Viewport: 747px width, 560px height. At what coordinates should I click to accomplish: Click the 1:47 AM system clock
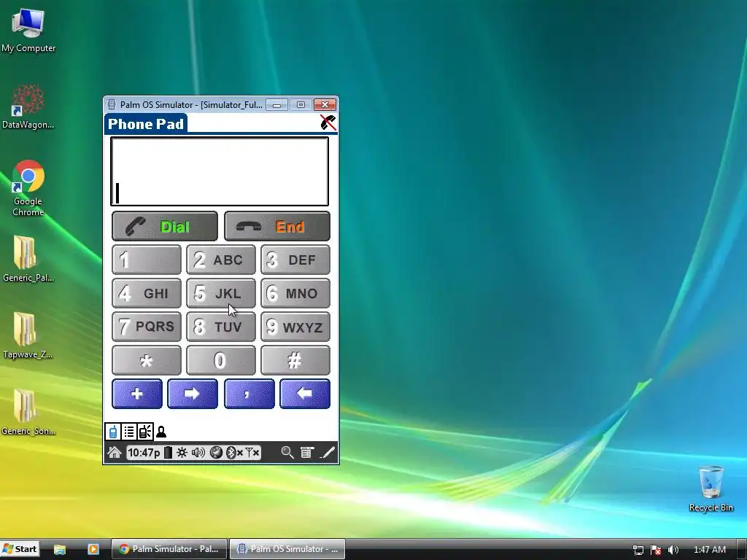[x=710, y=550]
